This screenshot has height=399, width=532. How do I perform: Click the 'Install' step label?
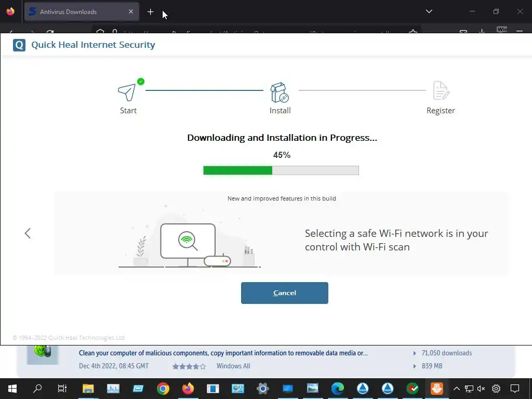tap(280, 111)
